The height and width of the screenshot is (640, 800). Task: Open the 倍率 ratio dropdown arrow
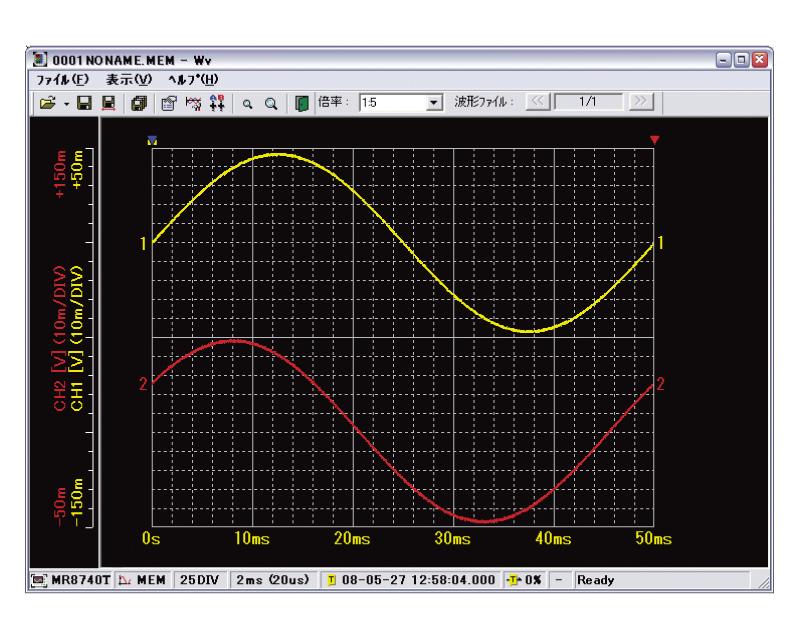(434, 102)
